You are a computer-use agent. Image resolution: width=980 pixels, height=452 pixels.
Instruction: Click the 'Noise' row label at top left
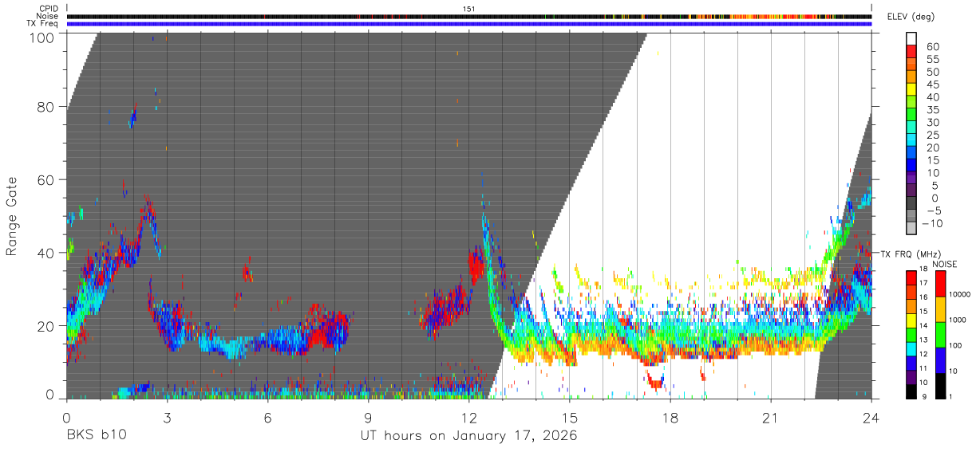(48, 16)
